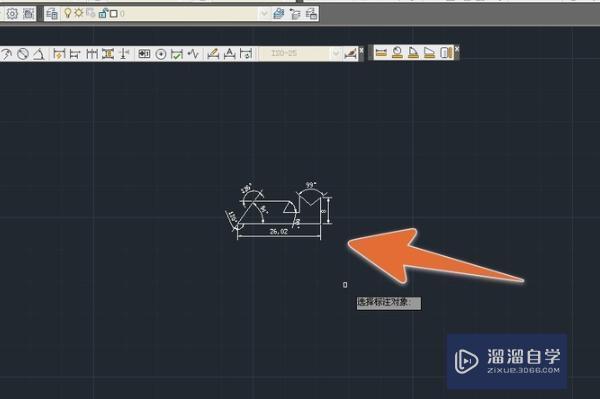Toggle viewport freeze icon for layer 0
The image size is (600, 399).
tap(90, 13)
